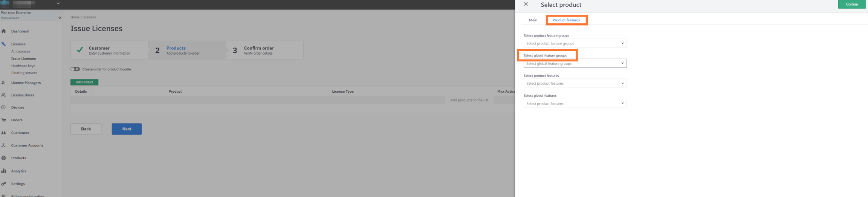
Task: Select the Product features tab
Action: (x=566, y=20)
